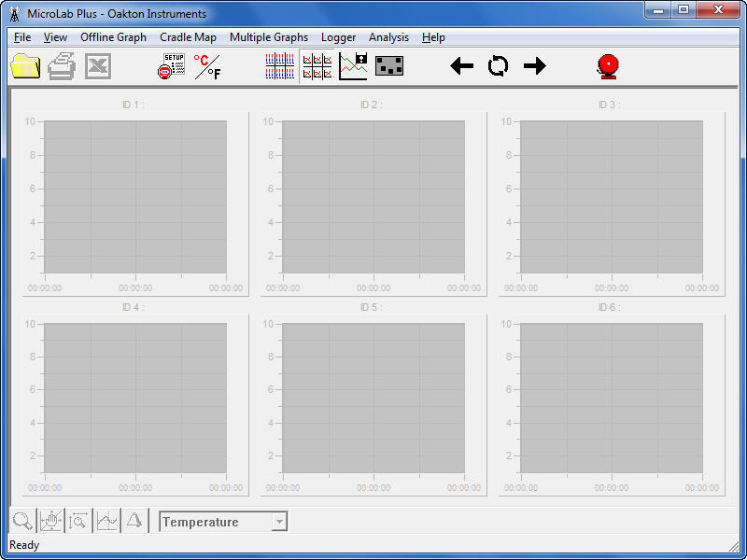Open the Help menu
This screenshot has height=560, width=747.
click(433, 37)
